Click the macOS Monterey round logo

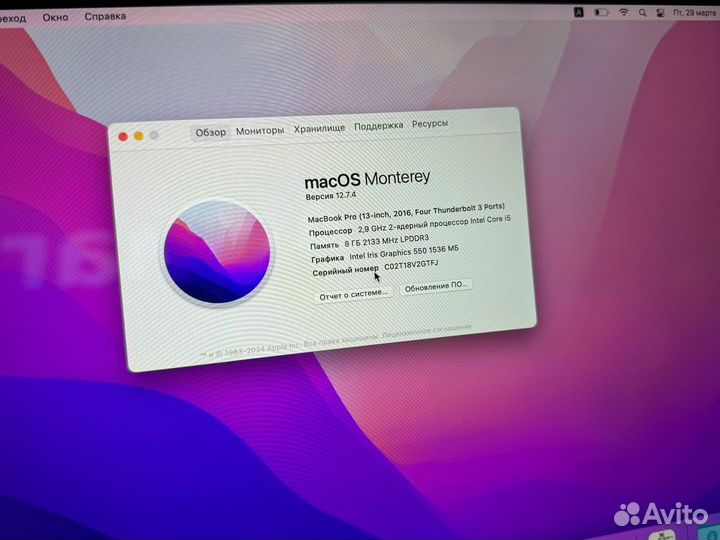point(217,252)
